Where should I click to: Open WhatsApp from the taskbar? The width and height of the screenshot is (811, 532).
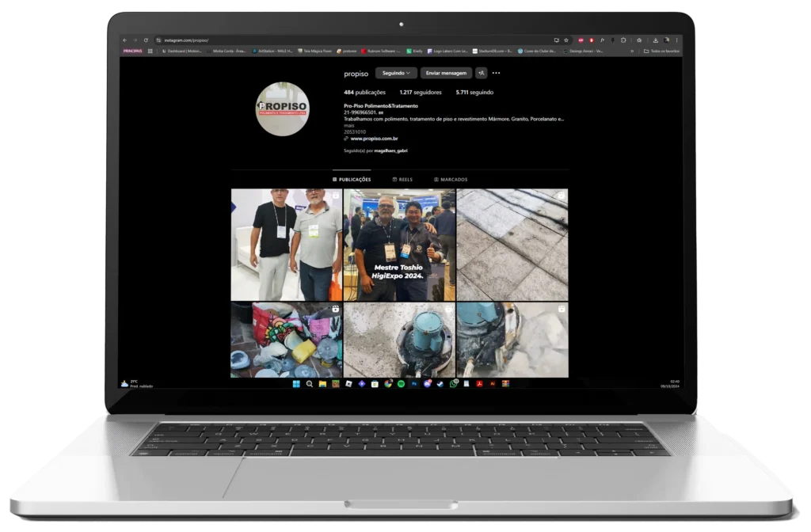tap(454, 384)
